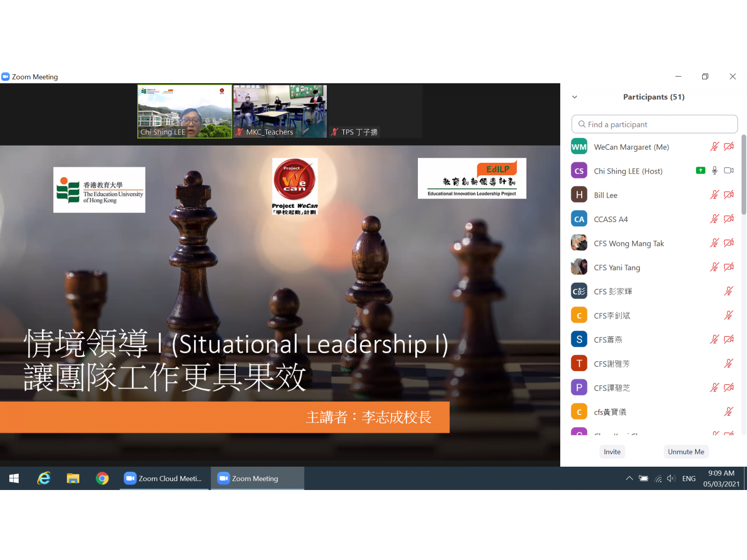Screen dimensions: 747x560
Task: Click CFS Wong Mang Tak's muted mic icon
Action: click(714, 243)
